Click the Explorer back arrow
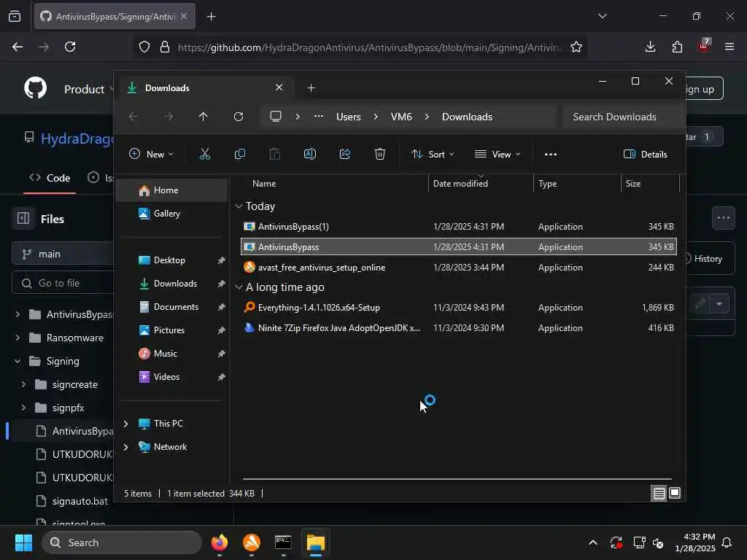 tap(133, 117)
